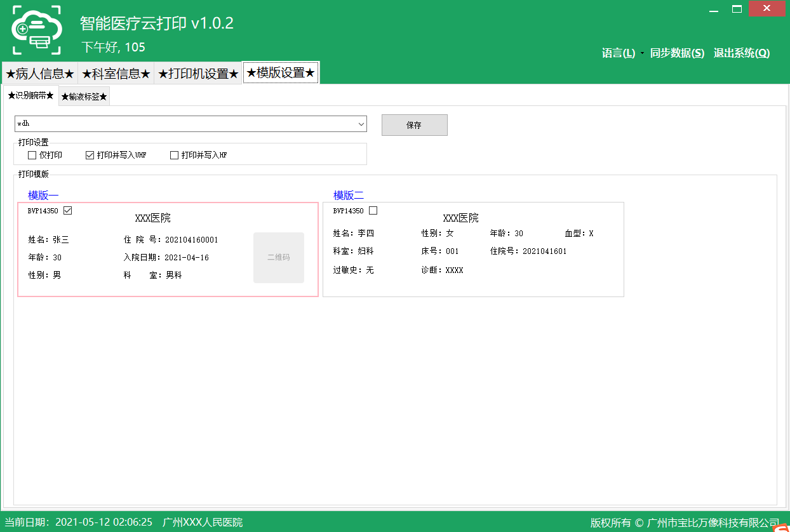Screen dimensions: 790x532
Task: Expand the wdh dropdown list
Action: click(361, 124)
